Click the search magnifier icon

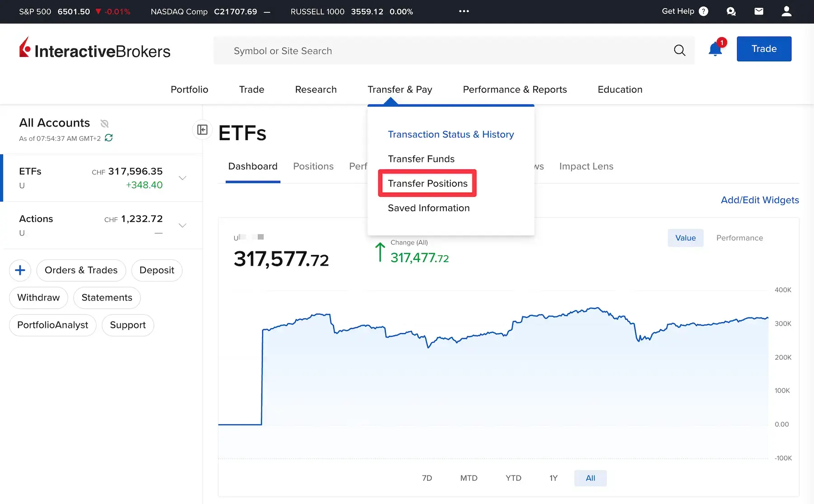coord(680,50)
